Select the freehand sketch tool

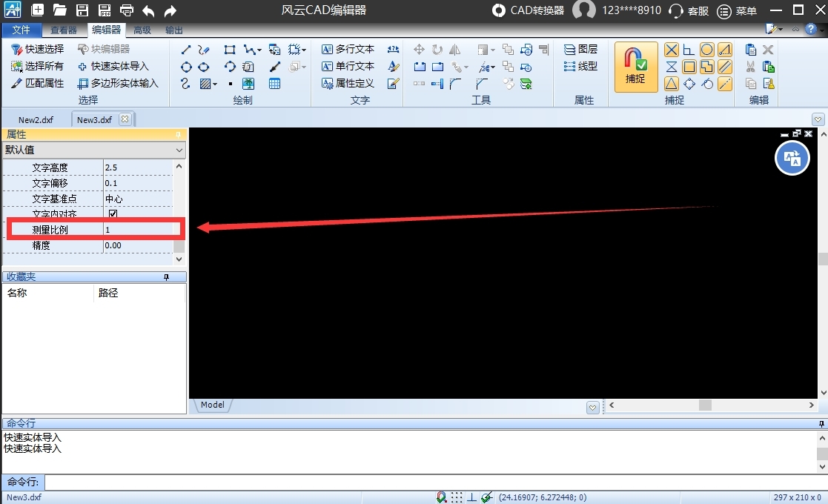(203, 50)
